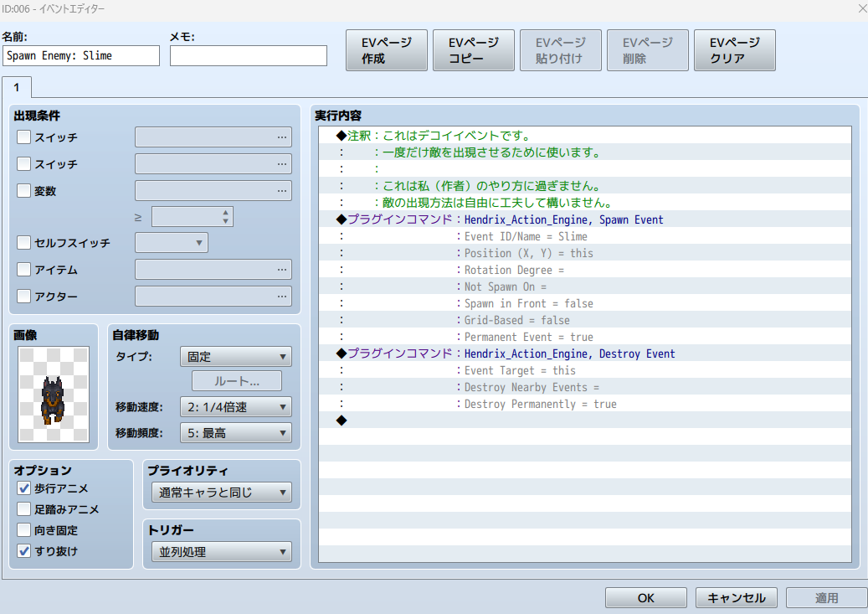Select event page tab 1
This screenshot has height=614, width=868.
17,87
